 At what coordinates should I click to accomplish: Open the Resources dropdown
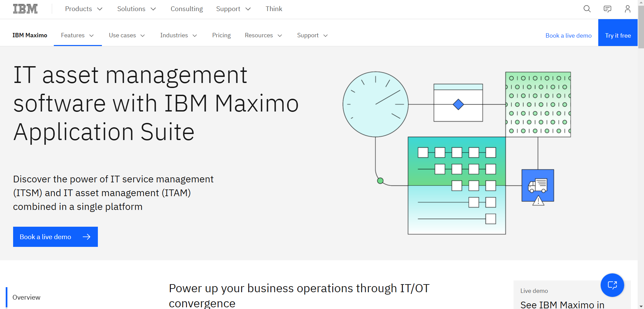(263, 35)
